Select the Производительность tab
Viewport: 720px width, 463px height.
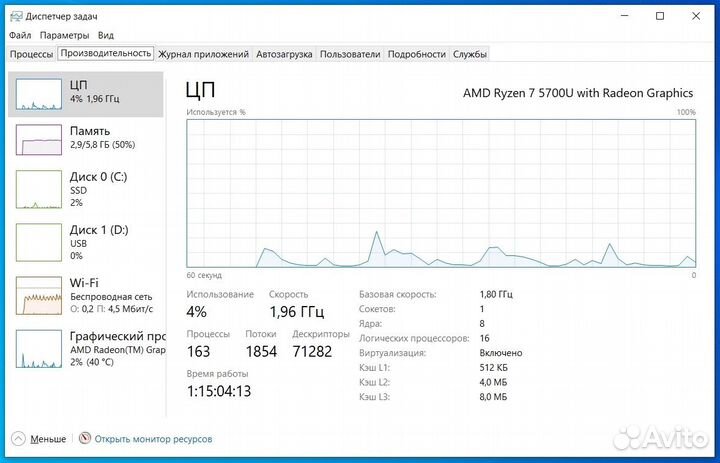coord(106,53)
